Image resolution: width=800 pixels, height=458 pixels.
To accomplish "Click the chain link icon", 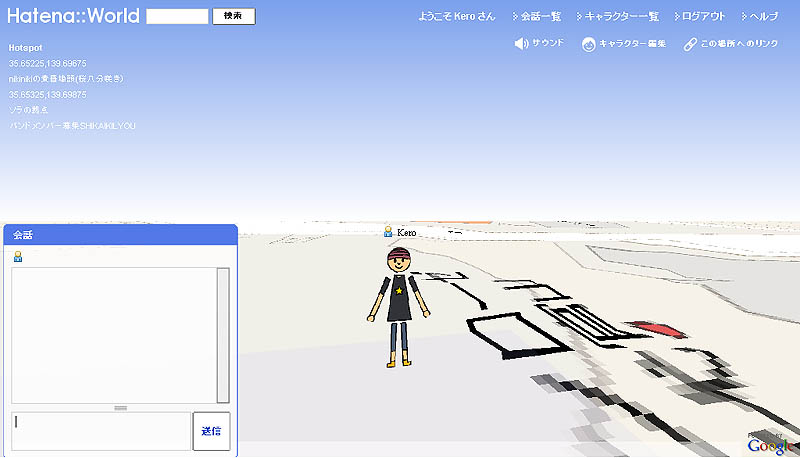I will point(690,44).
